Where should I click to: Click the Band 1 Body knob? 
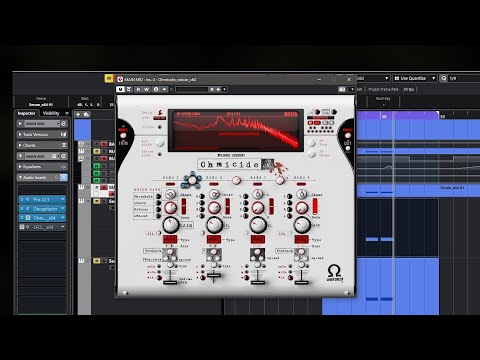pos(170,208)
